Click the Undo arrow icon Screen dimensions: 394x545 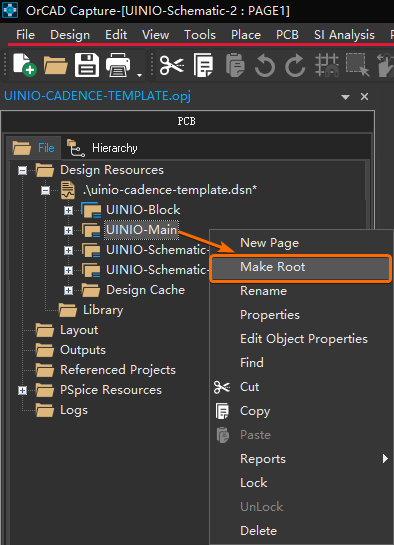coord(265,65)
